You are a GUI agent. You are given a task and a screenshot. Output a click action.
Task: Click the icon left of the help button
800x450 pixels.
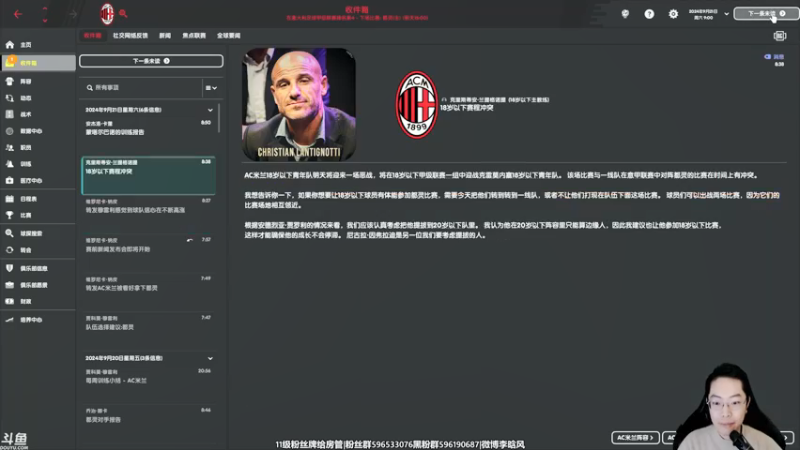coord(625,14)
